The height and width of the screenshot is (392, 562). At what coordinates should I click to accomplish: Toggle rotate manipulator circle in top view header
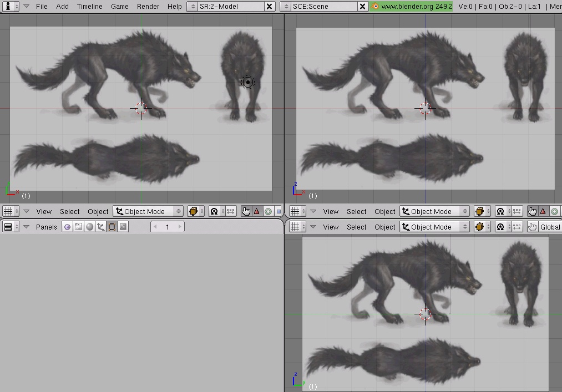click(x=268, y=211)
